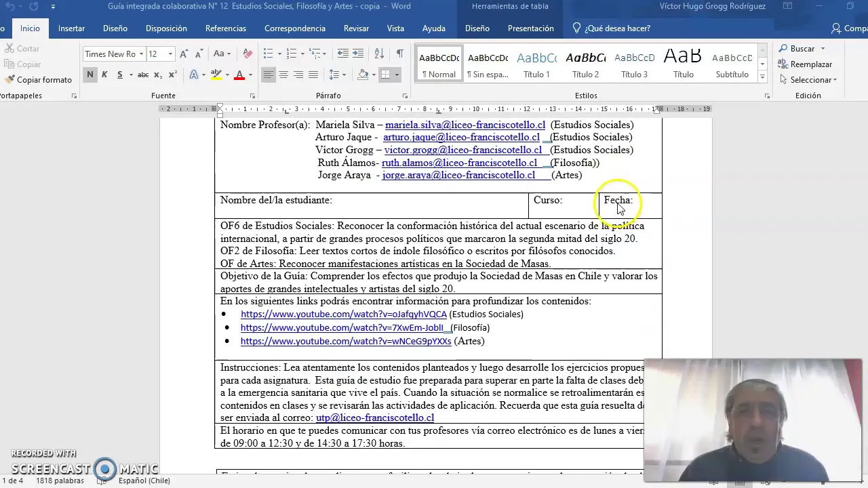Expand the underline style dropdown arrow
This screenshot has width=868, height=488.
tap(130, 75)
